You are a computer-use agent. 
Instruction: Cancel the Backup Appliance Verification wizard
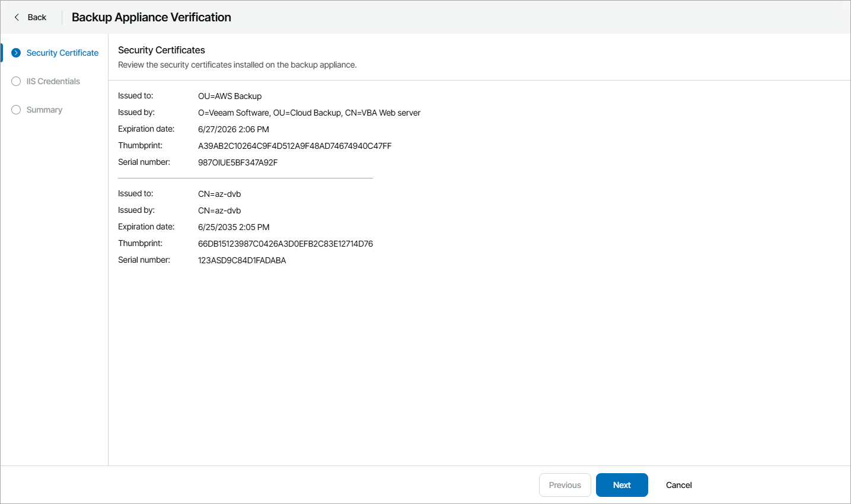(678, 484)
